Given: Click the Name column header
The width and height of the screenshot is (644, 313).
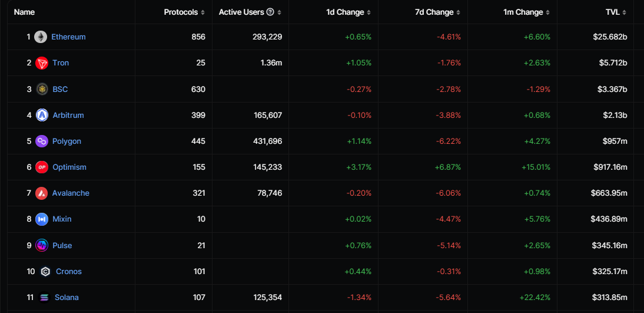Looking at the screenshot, I should tap(24, 12).
